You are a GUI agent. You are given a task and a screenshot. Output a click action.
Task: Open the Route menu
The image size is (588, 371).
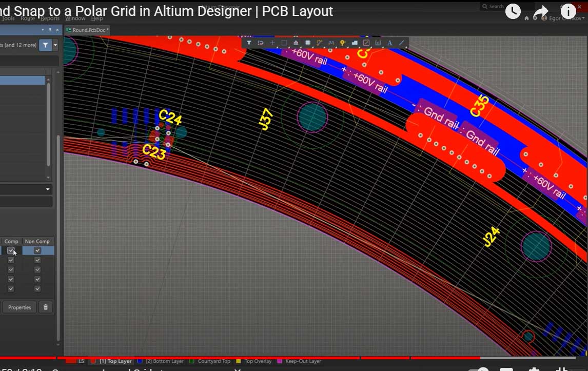pyautogui.click(x=28, y=18)
